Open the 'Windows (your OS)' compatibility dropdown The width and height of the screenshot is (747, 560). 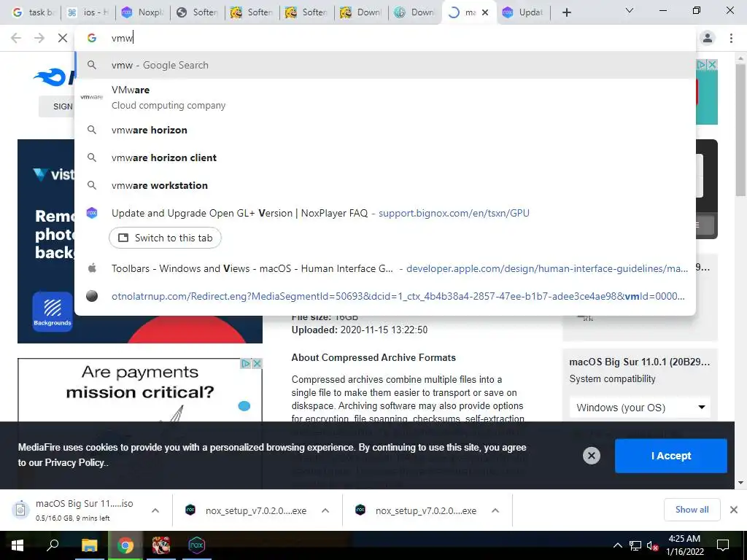pos(640,408)
